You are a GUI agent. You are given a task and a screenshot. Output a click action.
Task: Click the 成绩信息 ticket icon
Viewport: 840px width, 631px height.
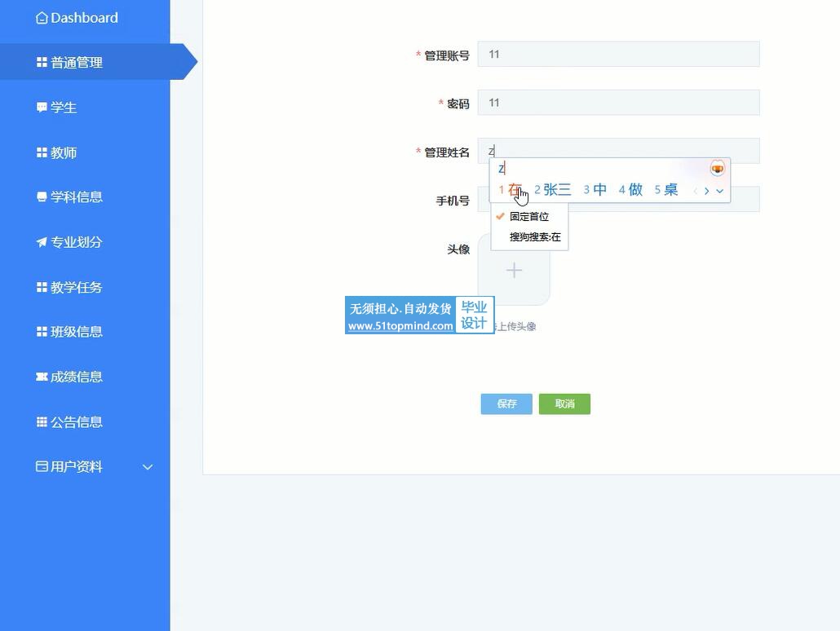[42, 377]
